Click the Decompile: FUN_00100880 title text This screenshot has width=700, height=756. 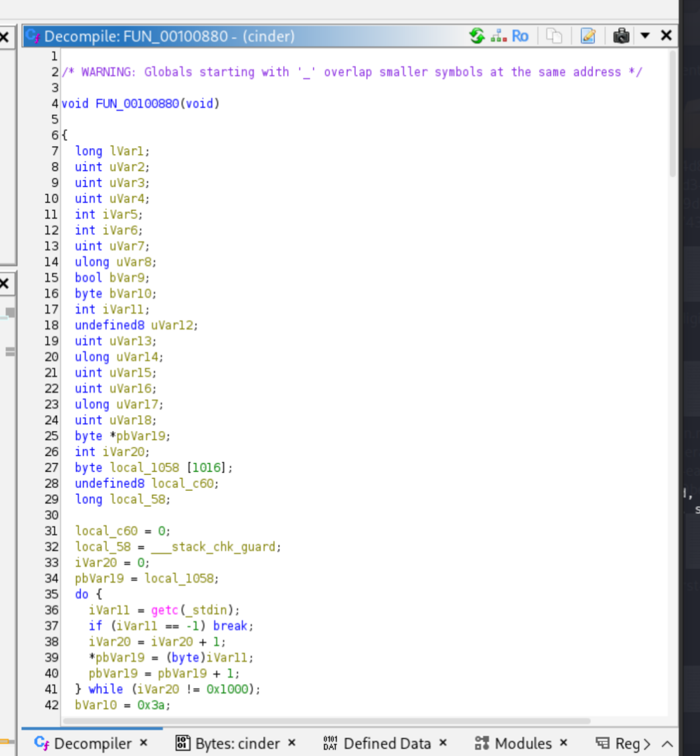[x=169, y=36]
